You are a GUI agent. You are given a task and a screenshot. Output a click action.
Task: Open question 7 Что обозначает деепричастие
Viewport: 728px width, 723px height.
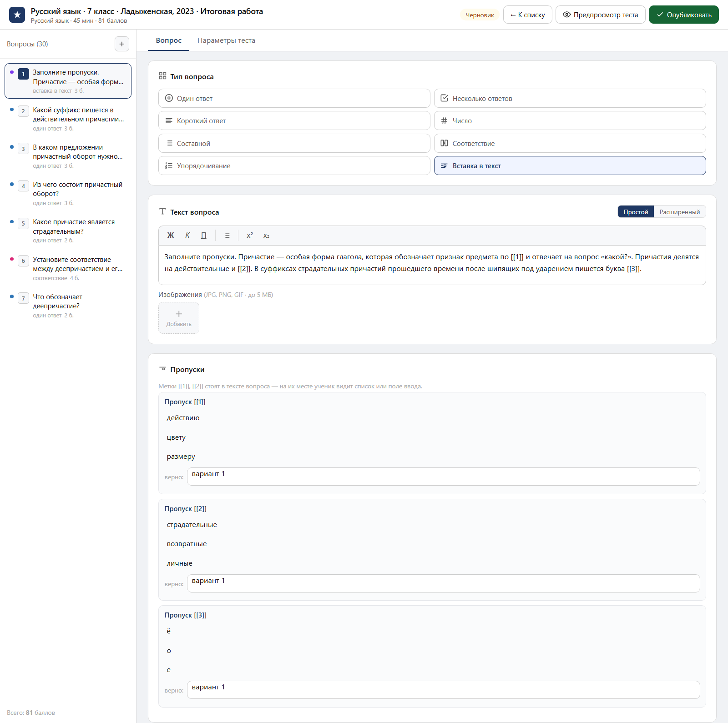click(68, 306)
